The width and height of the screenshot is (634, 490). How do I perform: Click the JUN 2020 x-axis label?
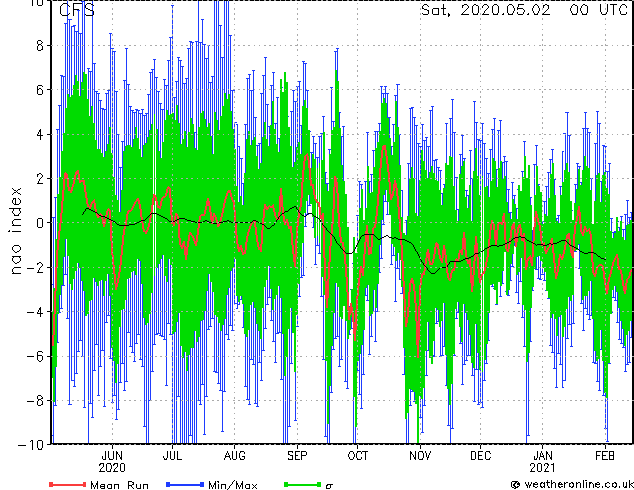[112, 462]
